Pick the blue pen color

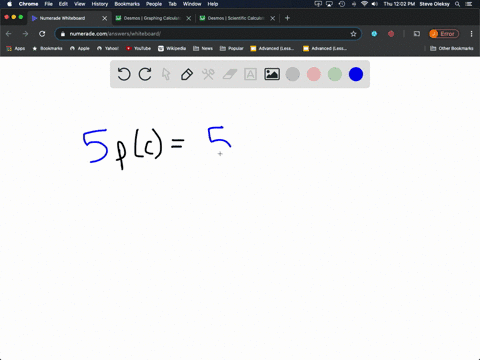356,74
